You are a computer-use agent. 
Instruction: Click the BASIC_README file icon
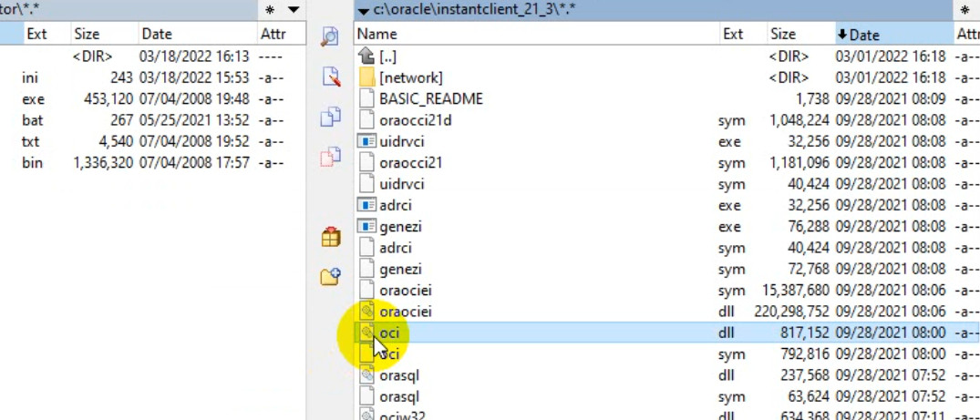[x=366, y=98]
